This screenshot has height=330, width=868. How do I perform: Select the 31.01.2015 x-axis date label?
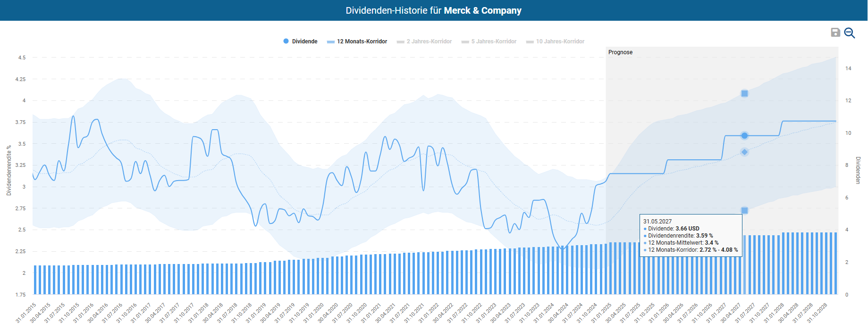click(x=26, y=313)
